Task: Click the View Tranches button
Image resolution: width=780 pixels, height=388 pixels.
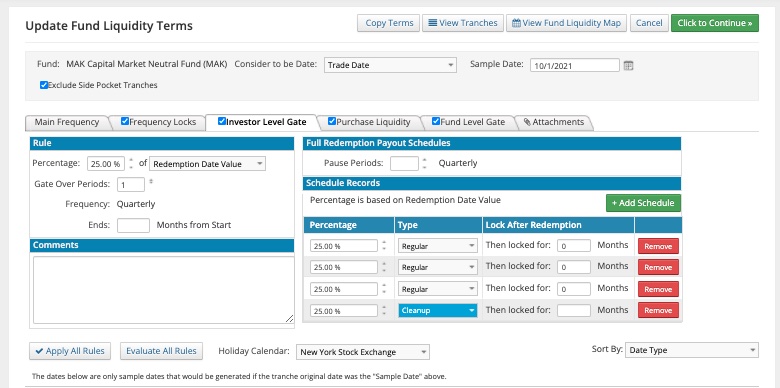Action: click(463, 23)
